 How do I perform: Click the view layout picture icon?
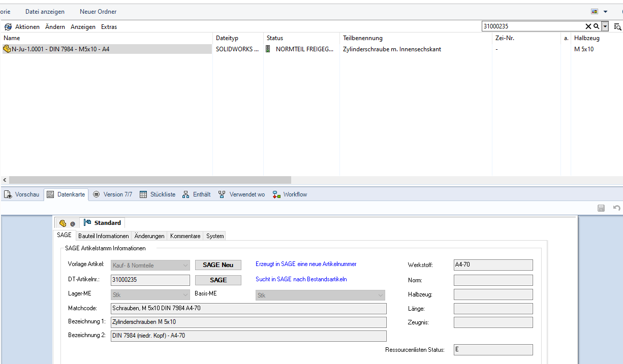pyautogui.click(x=594, y=11)
